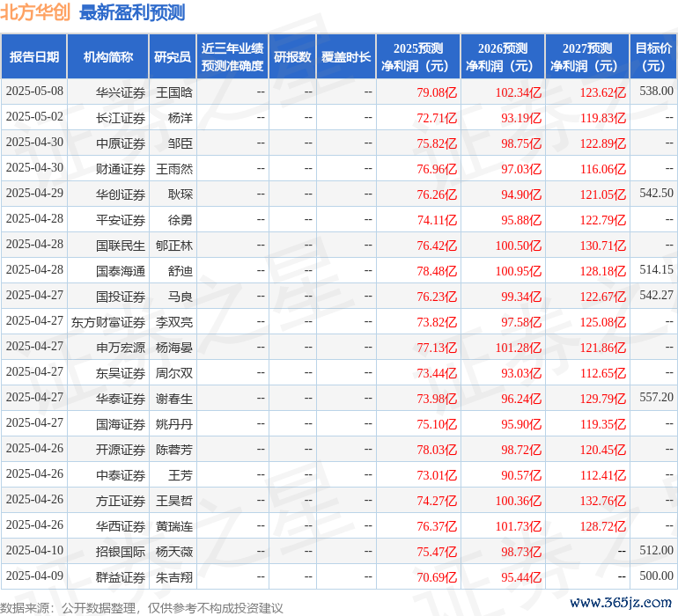678x616 pixels.
Task: Click the 2025-05-08 report date
Action: [34, 91]
